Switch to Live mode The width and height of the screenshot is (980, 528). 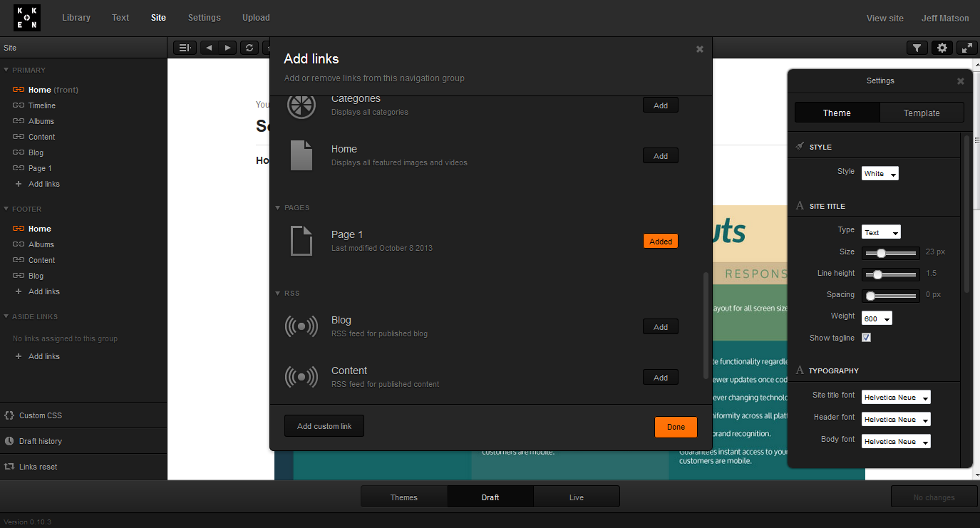click(577, 497)
